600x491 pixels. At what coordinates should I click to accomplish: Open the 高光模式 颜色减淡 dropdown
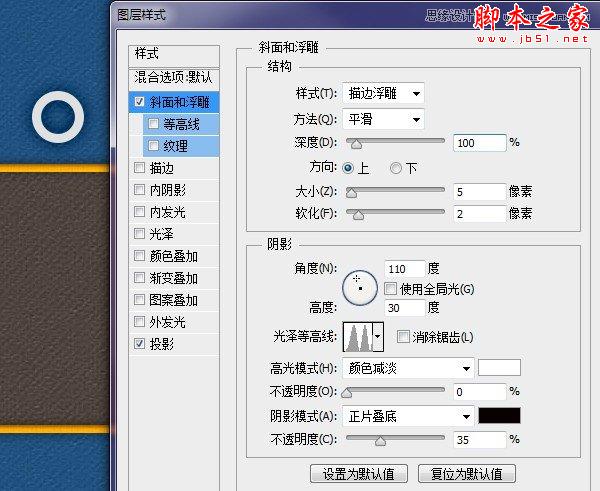click(x=408, y=369)
